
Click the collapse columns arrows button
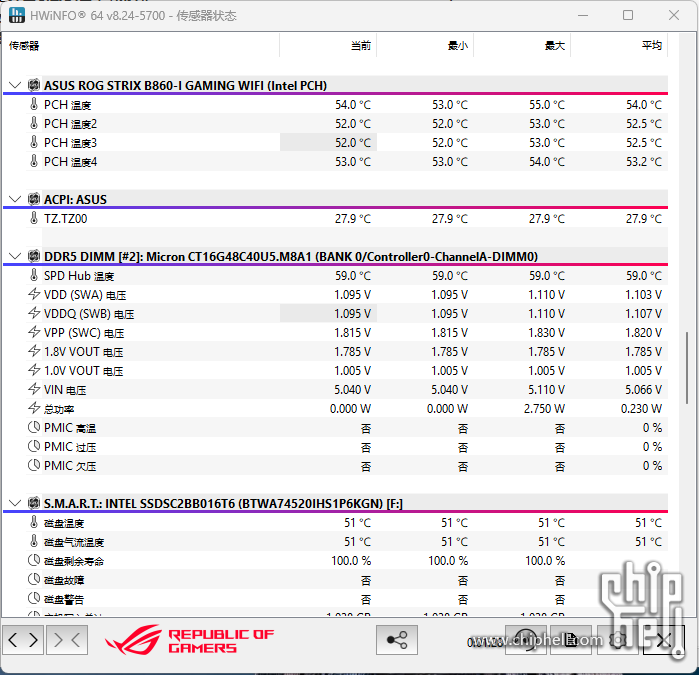[67, 640]
